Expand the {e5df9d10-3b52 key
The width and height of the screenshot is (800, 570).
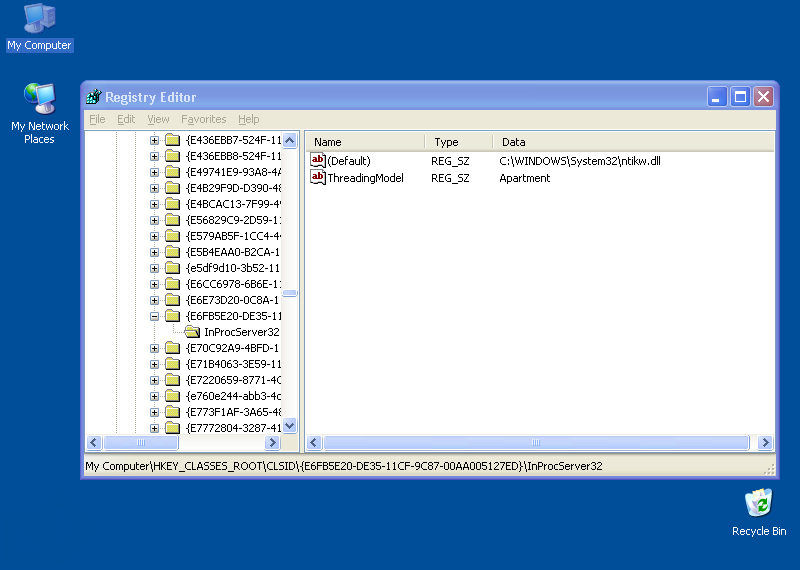(x=154, y=268)
